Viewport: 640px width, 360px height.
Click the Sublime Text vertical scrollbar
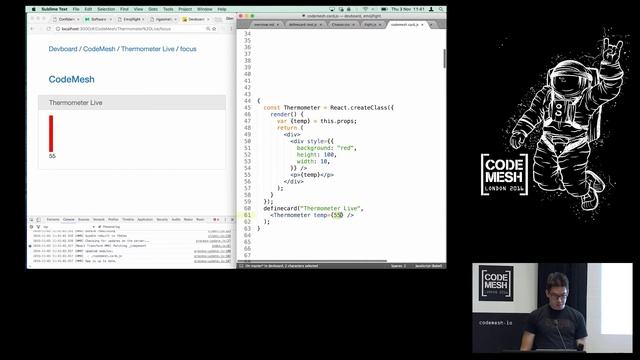point(444,59)
